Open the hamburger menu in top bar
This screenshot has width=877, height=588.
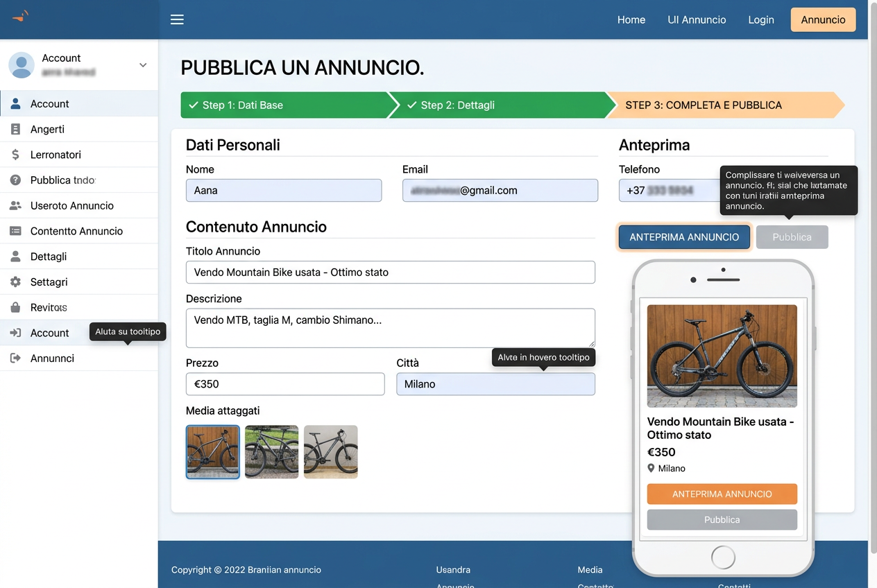click(x=177, y=19)
